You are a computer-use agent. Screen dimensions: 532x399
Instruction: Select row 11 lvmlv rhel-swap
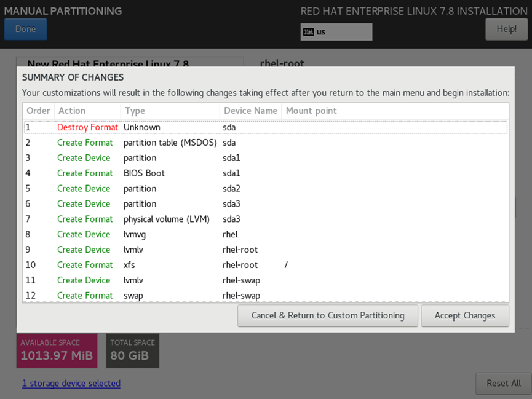pyautogui.click(x=266, y=280)
